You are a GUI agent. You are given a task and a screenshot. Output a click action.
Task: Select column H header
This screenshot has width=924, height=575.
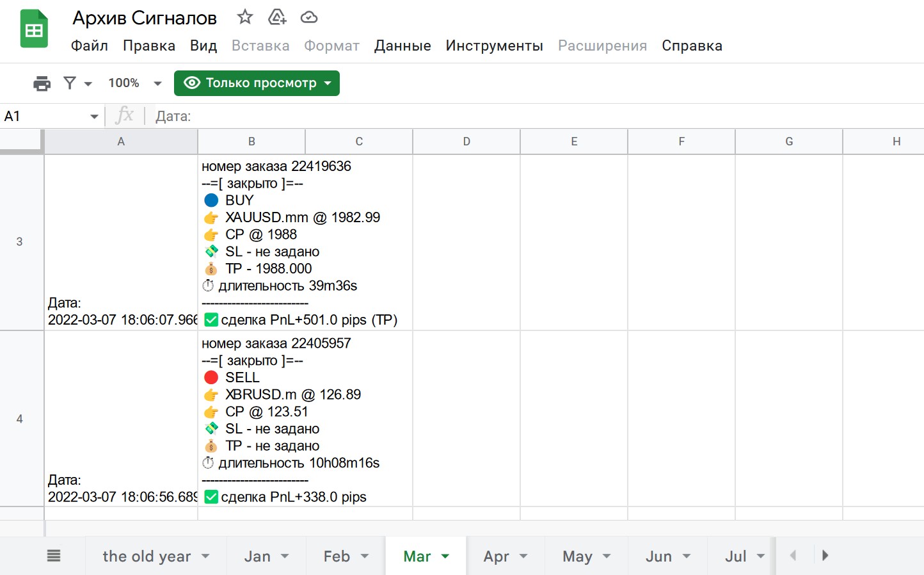pos(884,142)
